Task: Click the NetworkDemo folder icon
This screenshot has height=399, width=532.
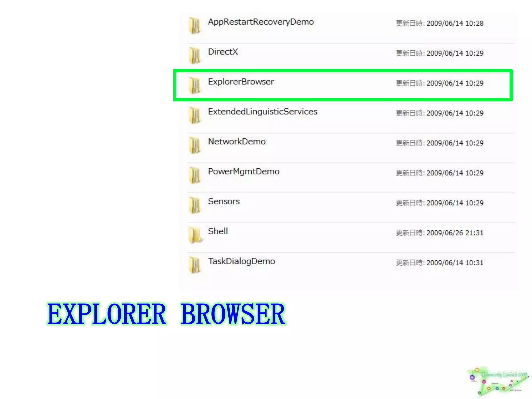Action: coord(195,145)
